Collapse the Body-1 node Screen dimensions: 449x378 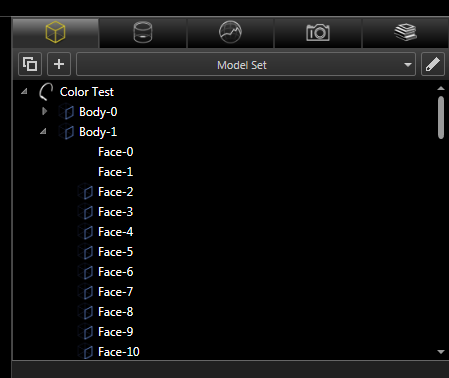point(43,132)
